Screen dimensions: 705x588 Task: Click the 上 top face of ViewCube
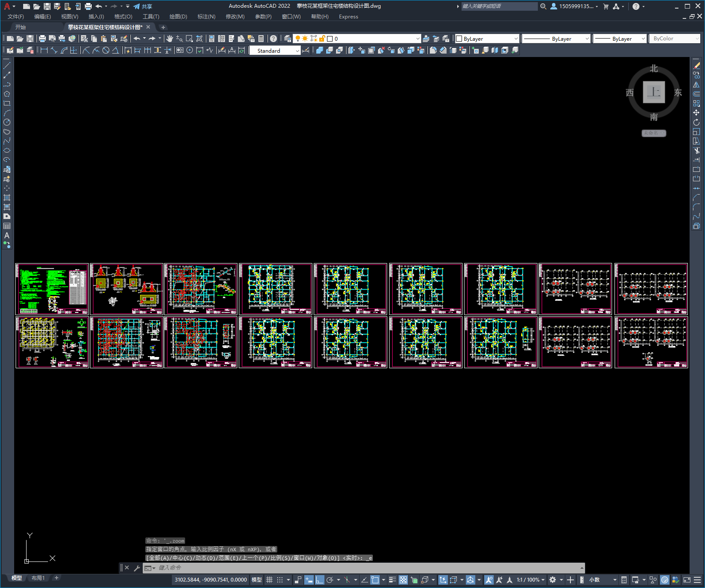tap(654, 92)
